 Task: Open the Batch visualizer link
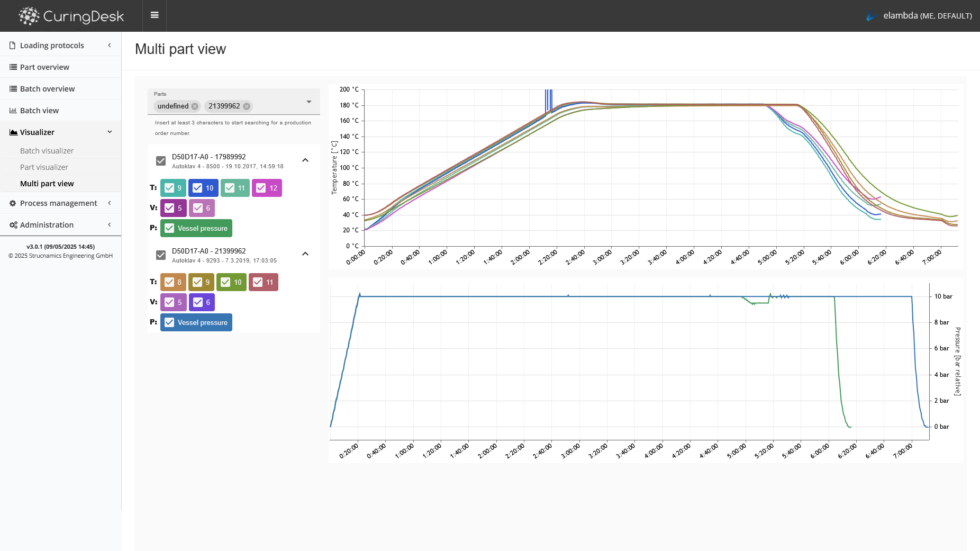(47, 151)
